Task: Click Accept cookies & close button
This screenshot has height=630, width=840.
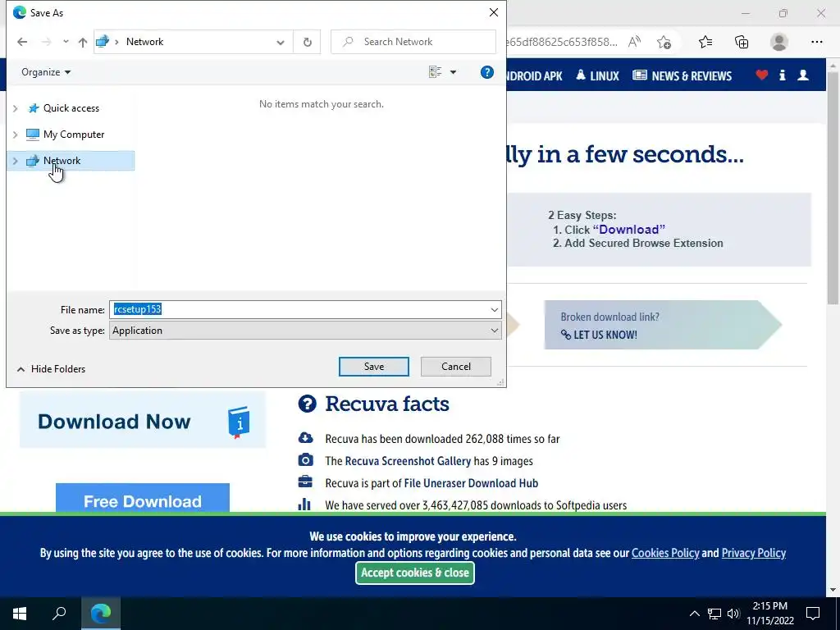Action: tap(414, 573)
